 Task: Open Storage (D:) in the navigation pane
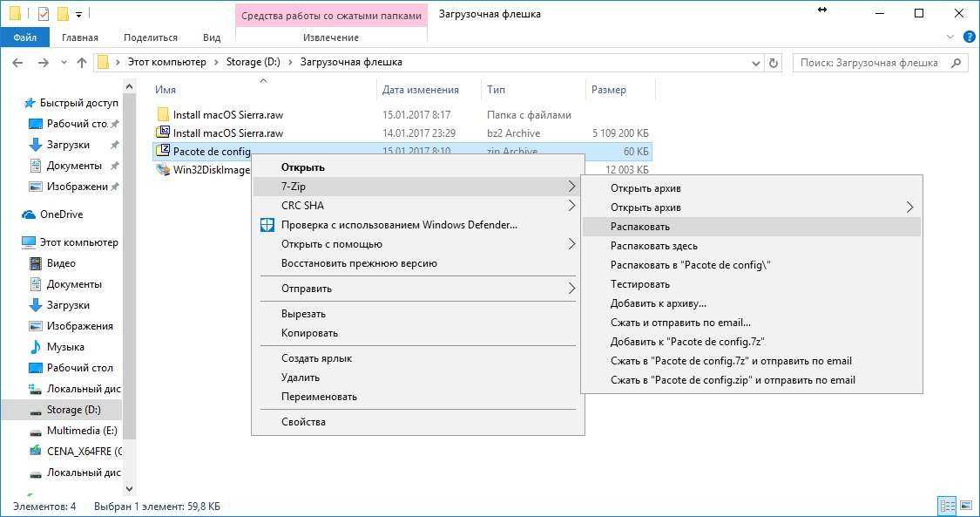click(x=76, y=410)
